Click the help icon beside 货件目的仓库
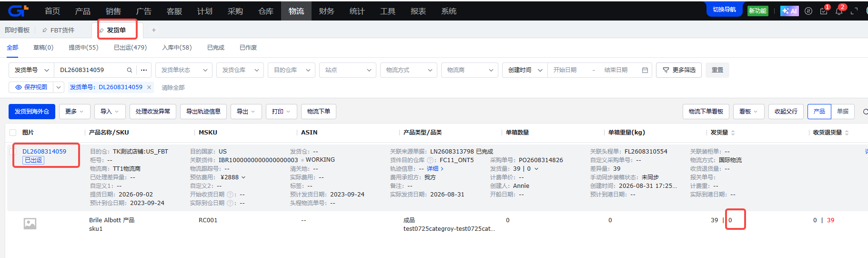Viewport: 868px width, 258px height. point(430,160)
